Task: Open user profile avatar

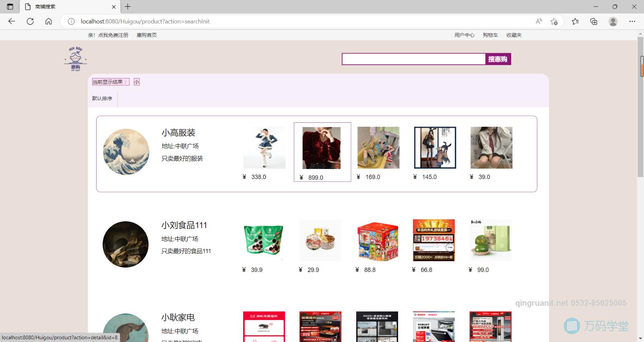Action: 613,21
